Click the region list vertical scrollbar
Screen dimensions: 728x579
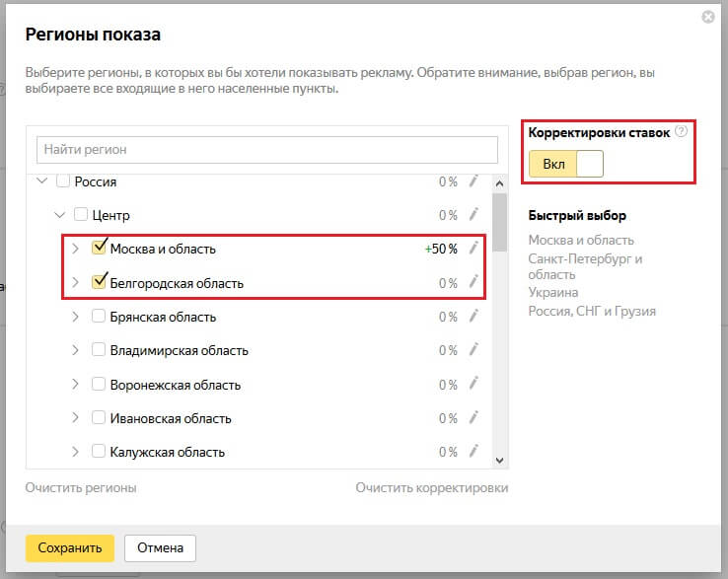(x=499, y=223)
